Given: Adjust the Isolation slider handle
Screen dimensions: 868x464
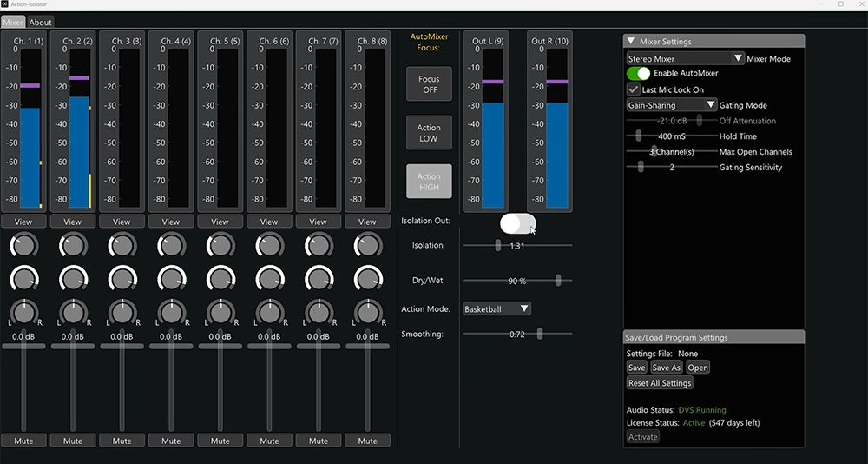Looking at the screenshot, I should coord(497,245).
